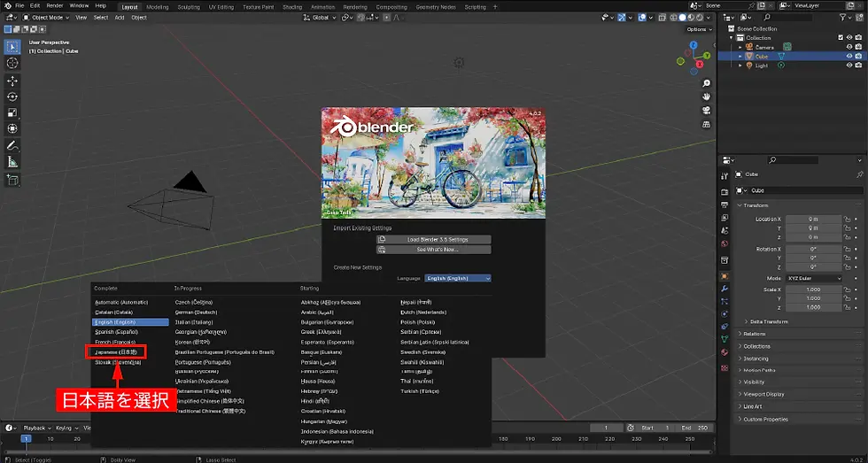Select the Rotate tool in the left toolbar
The image size is (868, 463).
point(12,96)
